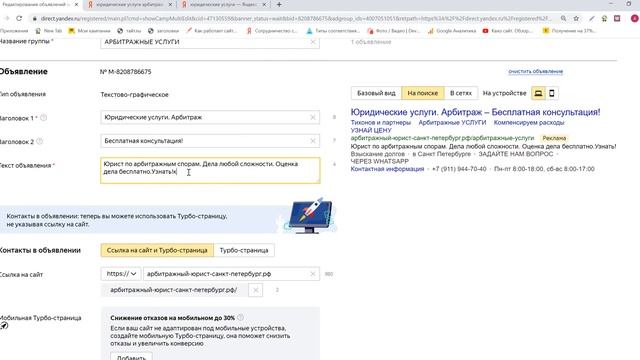Click the green display URL in the ad preview
640x360 pixels.
click(x=442, y=138)
